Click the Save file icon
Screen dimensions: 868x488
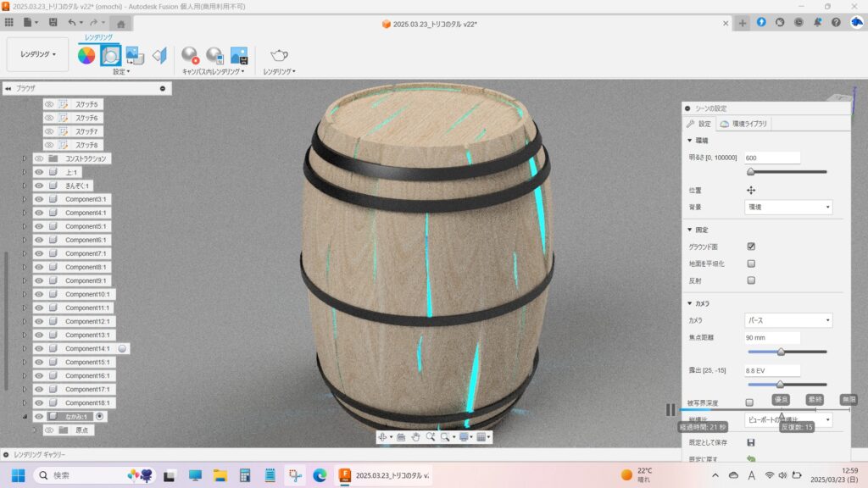click(53, 22)
